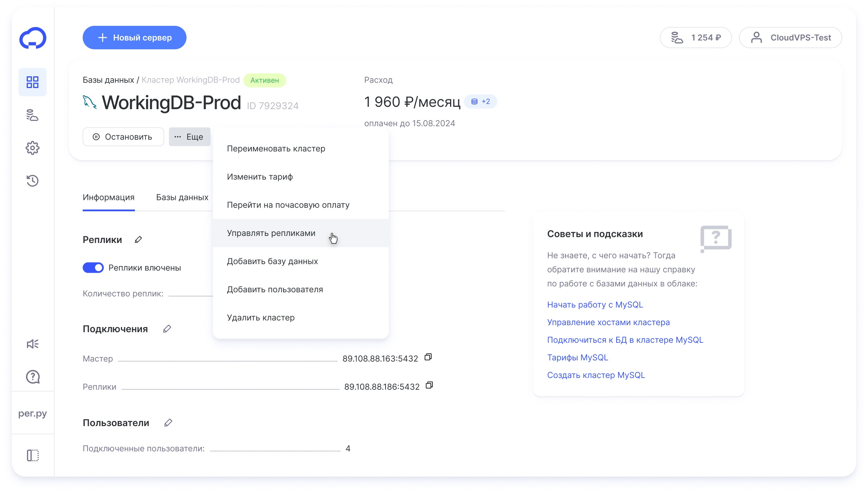The image size is (868, 493).
Task: Click the help question mark icon in sidebar
Action: pos(33,377)
